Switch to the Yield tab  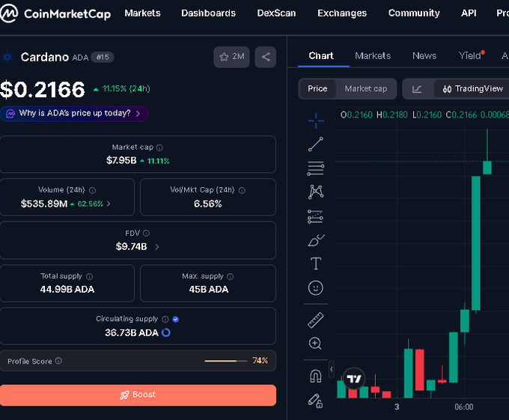pyautogui.click(x=470, y=56)
